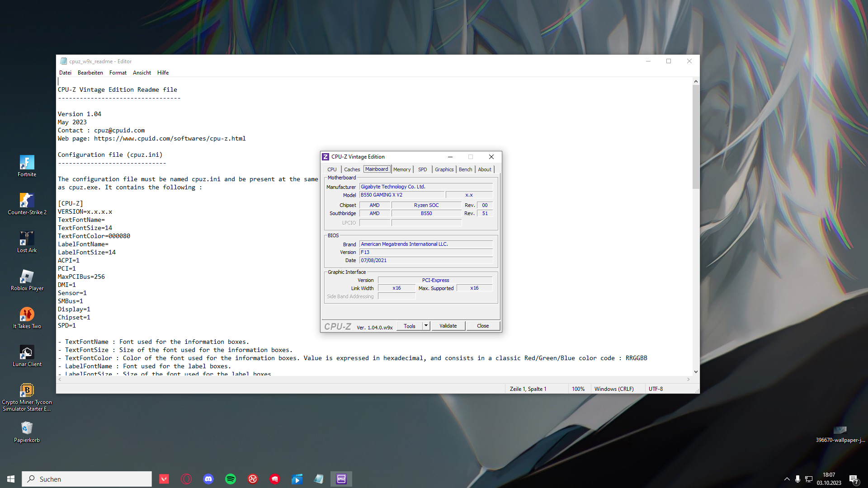This screenshot has height=488, width=868.
Task: Launch the Counter-Strike 2 desktop icon
Action: (x=27, y=201)
